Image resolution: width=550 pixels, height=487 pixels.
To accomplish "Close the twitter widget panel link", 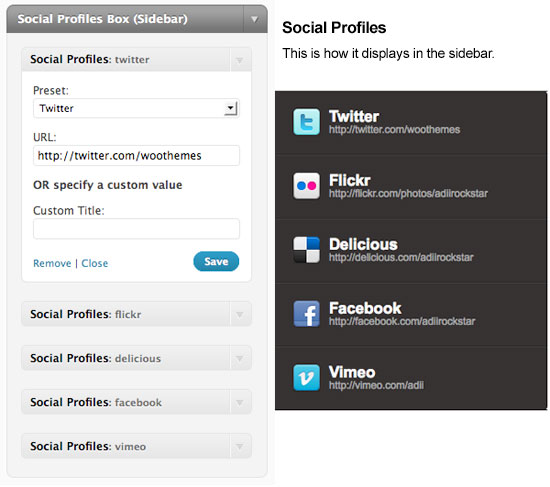I will [95, 263].
